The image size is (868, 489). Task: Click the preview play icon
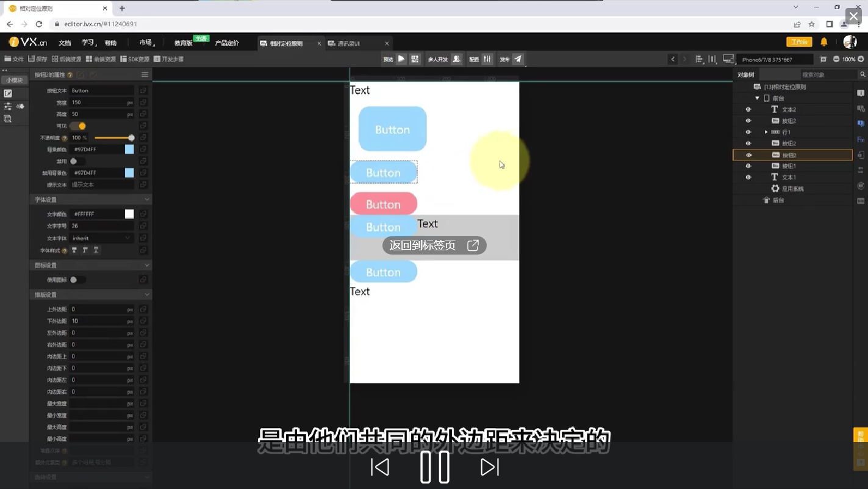coord(401,59)
